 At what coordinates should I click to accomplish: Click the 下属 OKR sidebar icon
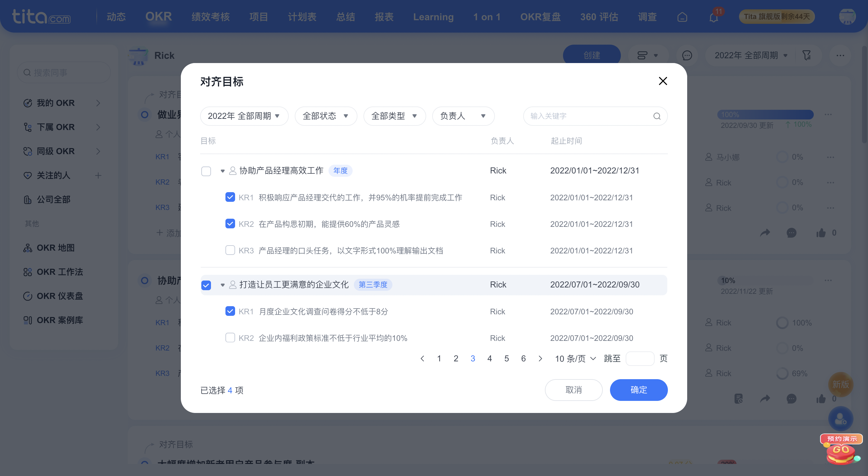click(x=28, y=127)
